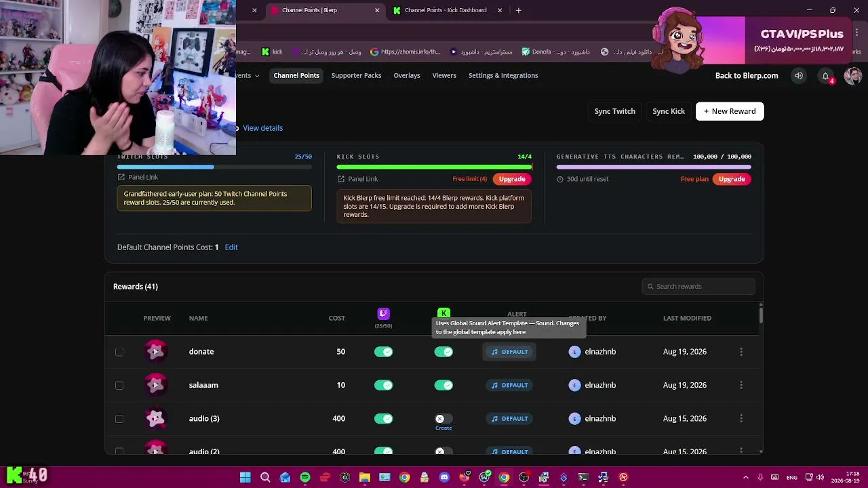Open the three-dot menu for audio (3)
This screenshot has width=868, height=488.
(741, 418)
